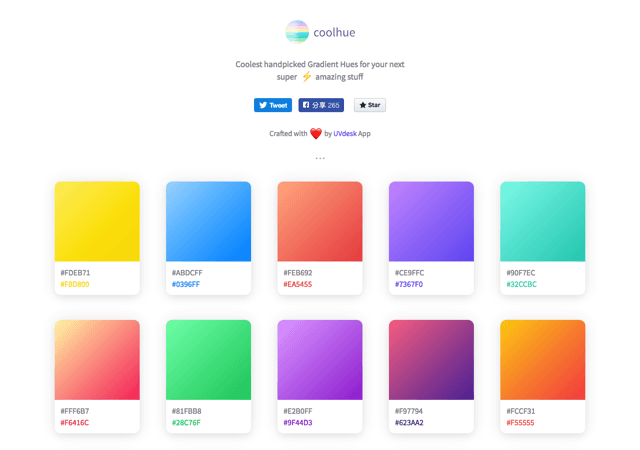Copy the #F6416C hex code text
Image resolution: width=640 pixels, height=450 pixels.
click(x=75, y=423)
